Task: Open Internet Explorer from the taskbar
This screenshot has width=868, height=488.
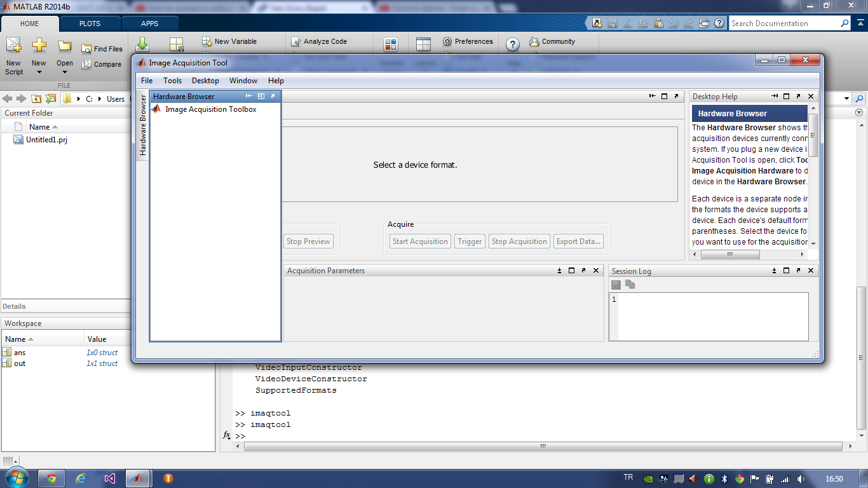Action: pos(80,478)
